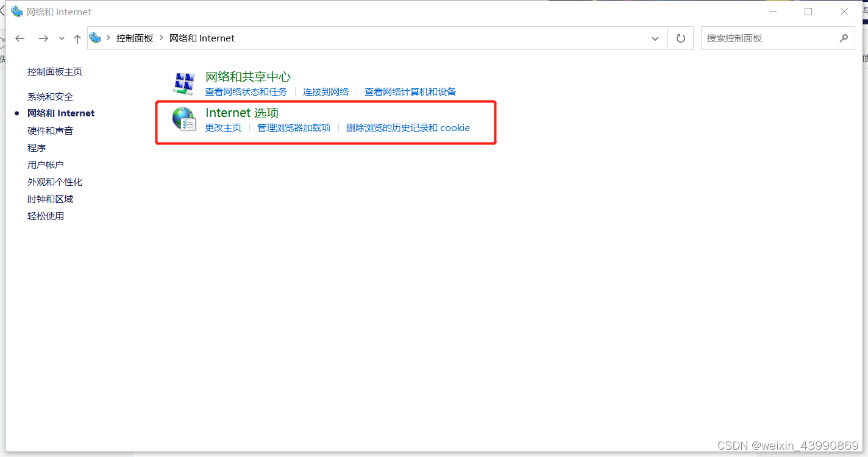Select 硬件和声音 in the sidebar
The image size is (868, 457).
tap(51, 130)
